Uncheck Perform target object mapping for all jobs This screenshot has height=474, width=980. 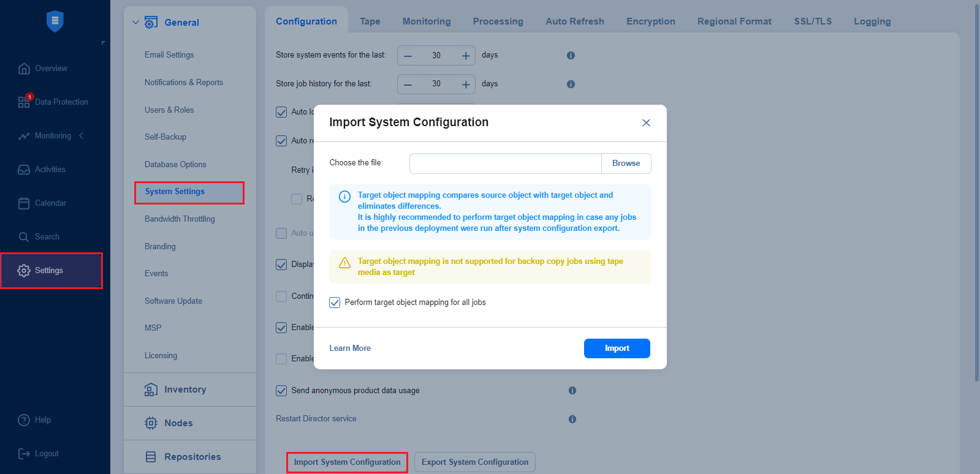tap(335, 303)
